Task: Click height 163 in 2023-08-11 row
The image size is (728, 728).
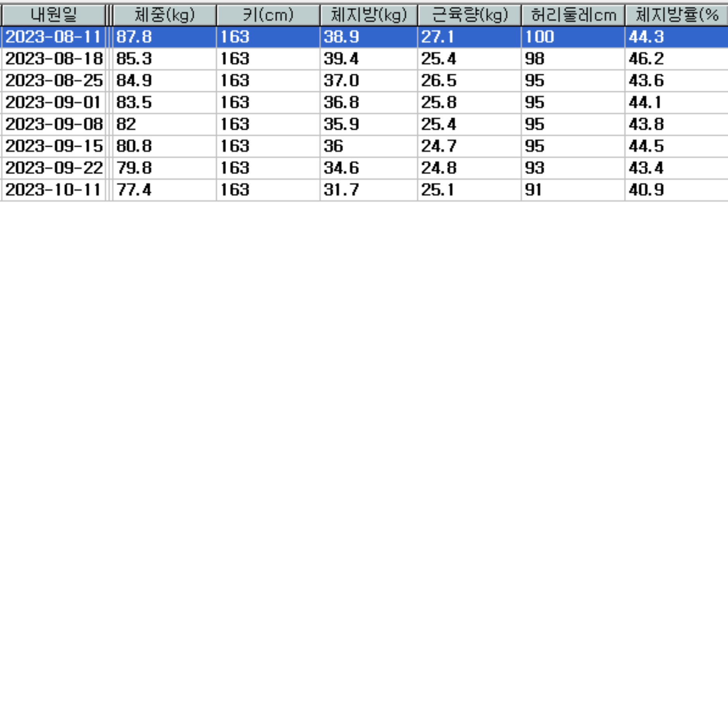Action: click(235, 37)
